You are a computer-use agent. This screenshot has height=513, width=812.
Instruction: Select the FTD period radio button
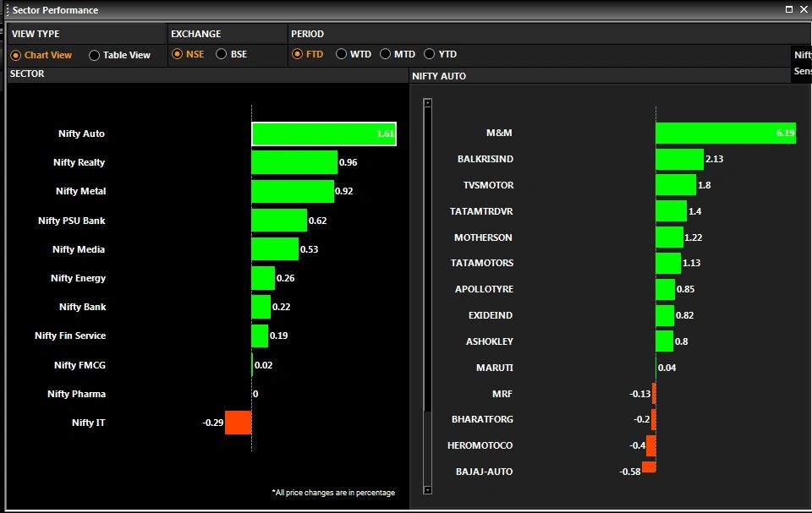click(x=297, y=54)
